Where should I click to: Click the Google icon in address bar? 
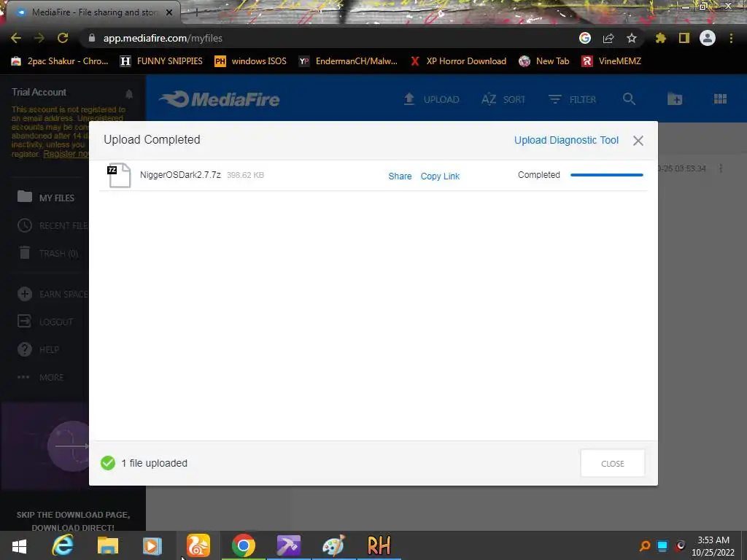(584, 38)
